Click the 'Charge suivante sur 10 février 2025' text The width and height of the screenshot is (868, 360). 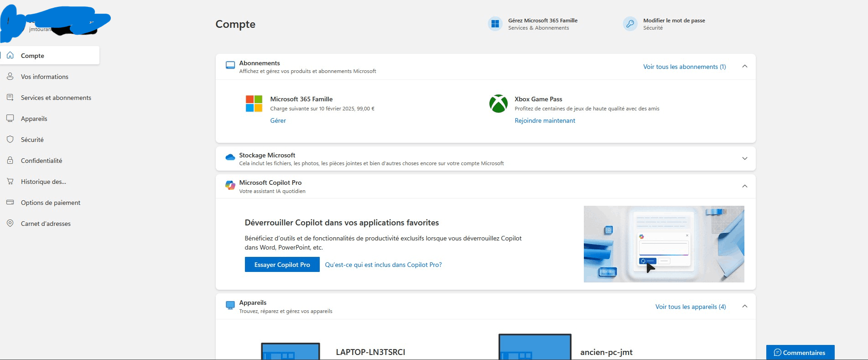click(x=322, y=109)
